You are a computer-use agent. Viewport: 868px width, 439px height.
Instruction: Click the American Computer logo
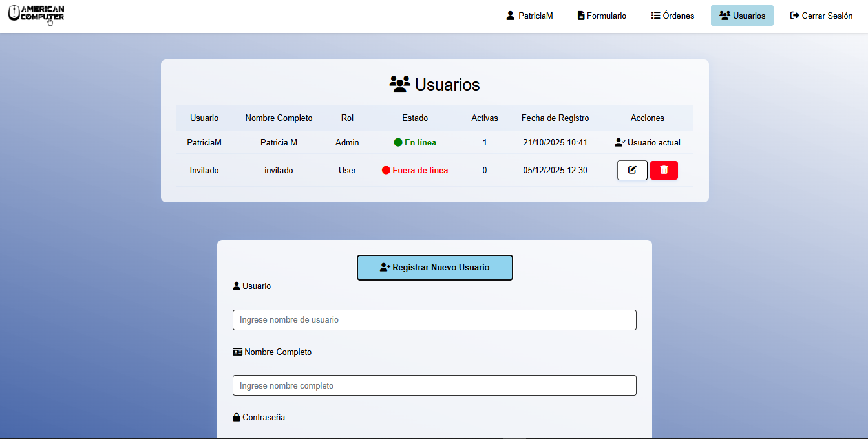point(36,14)
